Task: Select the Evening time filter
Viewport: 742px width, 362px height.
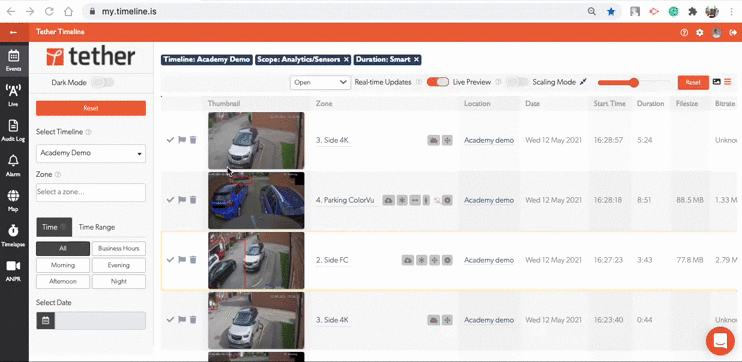Action: pos(119,265)
